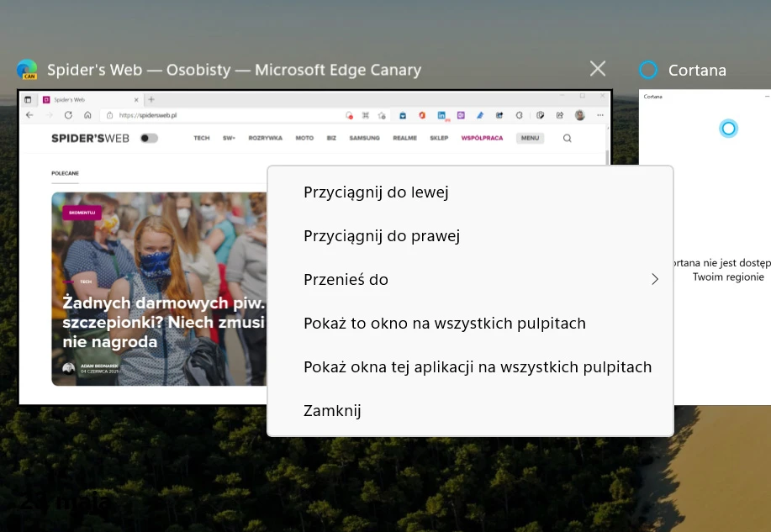The image size is (771, 532).
Task: Click the MENU button on Spider's Web
Action: click(x=530, y=138)
